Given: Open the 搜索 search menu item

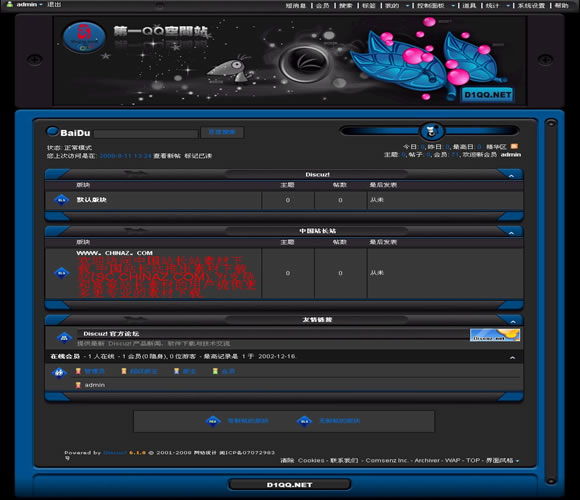Looking at the screenshot, I should tap(346, 6).
